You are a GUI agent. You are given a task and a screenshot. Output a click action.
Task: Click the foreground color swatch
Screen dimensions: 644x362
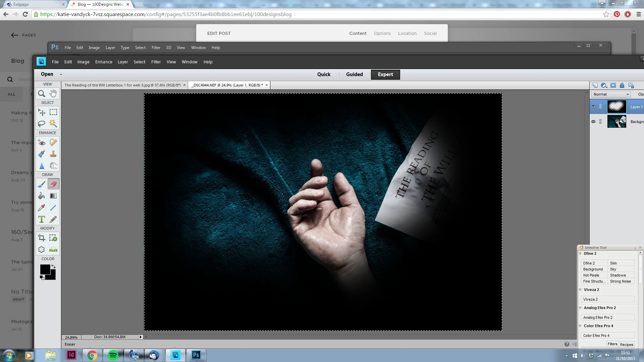coord(45,269)
